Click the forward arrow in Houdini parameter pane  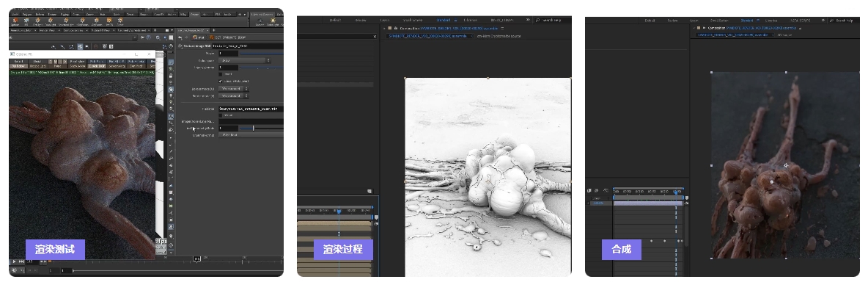pos(186,37)
